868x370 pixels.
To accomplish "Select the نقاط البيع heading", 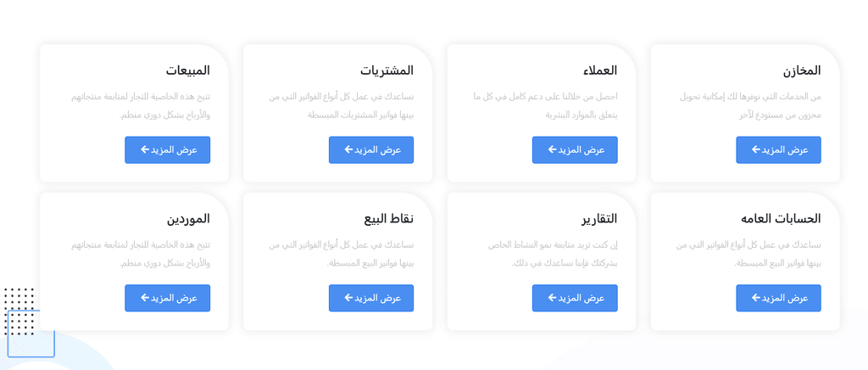I will coord(388,219).
